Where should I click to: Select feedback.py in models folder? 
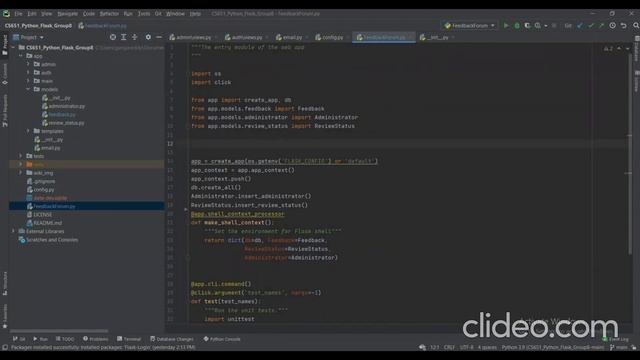(x=62, y=115)
